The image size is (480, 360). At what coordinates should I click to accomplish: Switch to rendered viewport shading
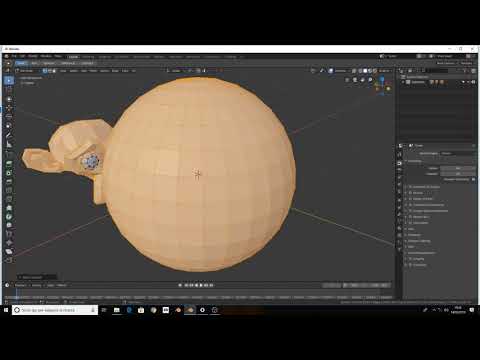tap(375, 71)
